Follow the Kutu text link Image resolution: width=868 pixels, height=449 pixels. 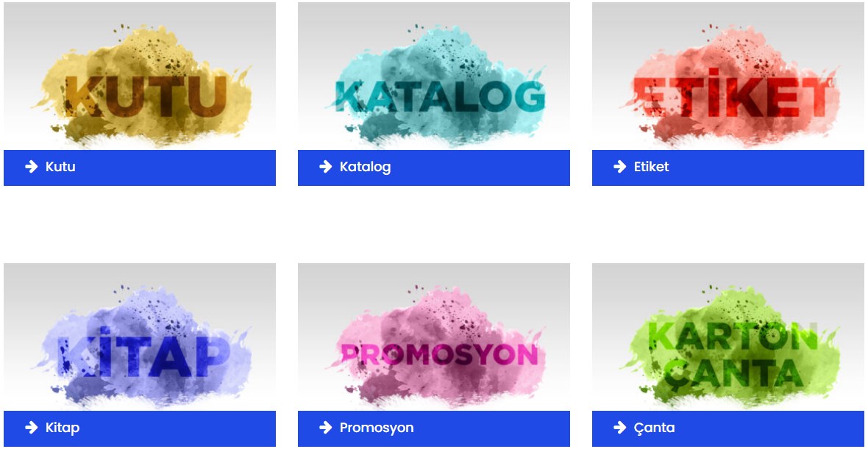60,166
